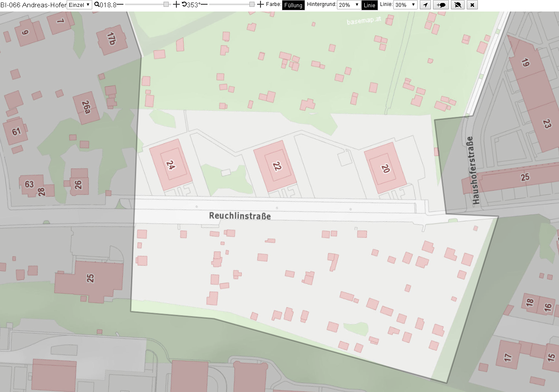The width and height of the screenshot is (559, 392).
Task: Click the Füllung color button
Action: point(293,5)
